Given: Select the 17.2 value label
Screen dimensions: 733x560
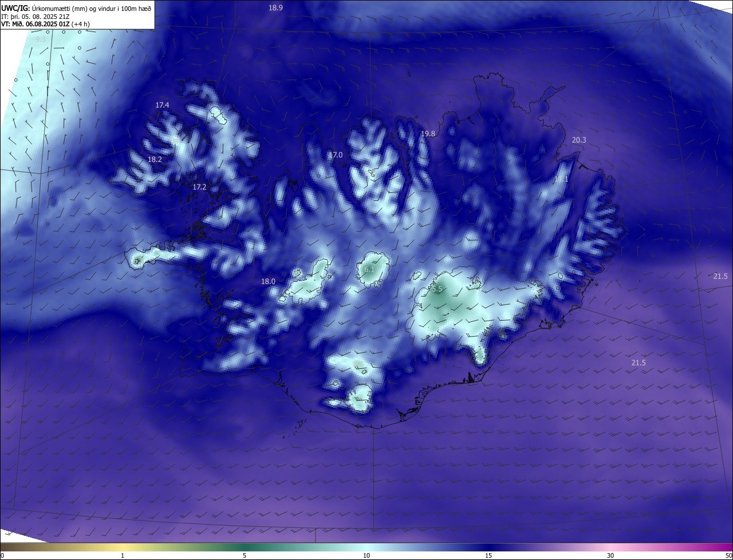Looking at the screenshot, I should (x=199, y=187).
